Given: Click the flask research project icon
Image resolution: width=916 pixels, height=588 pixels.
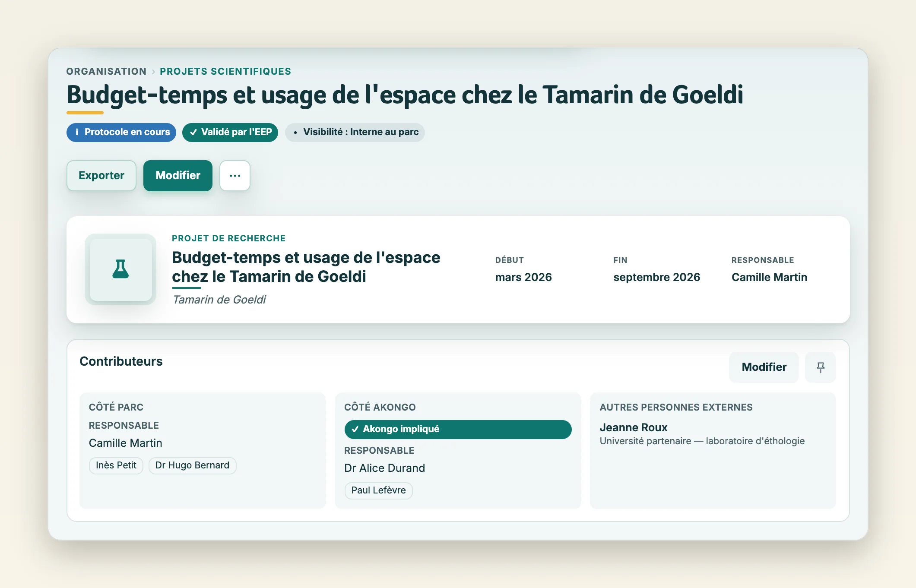Looking at the screenshot, I should 120,269.
